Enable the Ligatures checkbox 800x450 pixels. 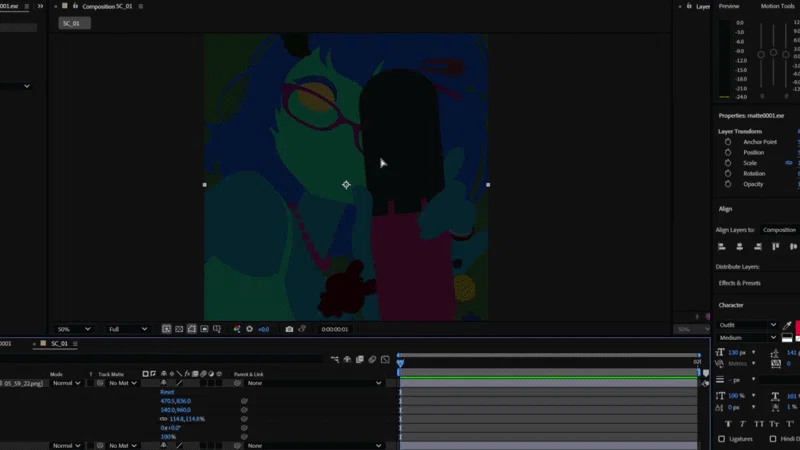click(x=721, y=439)
